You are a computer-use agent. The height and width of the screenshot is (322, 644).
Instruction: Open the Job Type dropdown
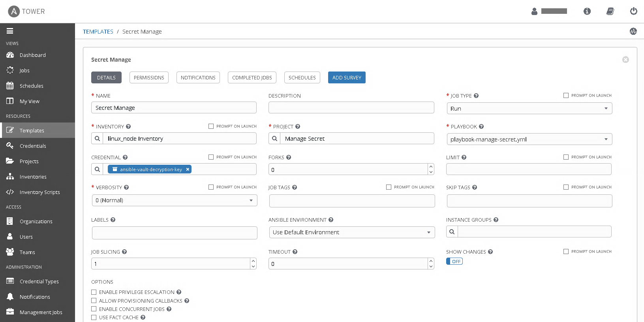coord(529,109)
